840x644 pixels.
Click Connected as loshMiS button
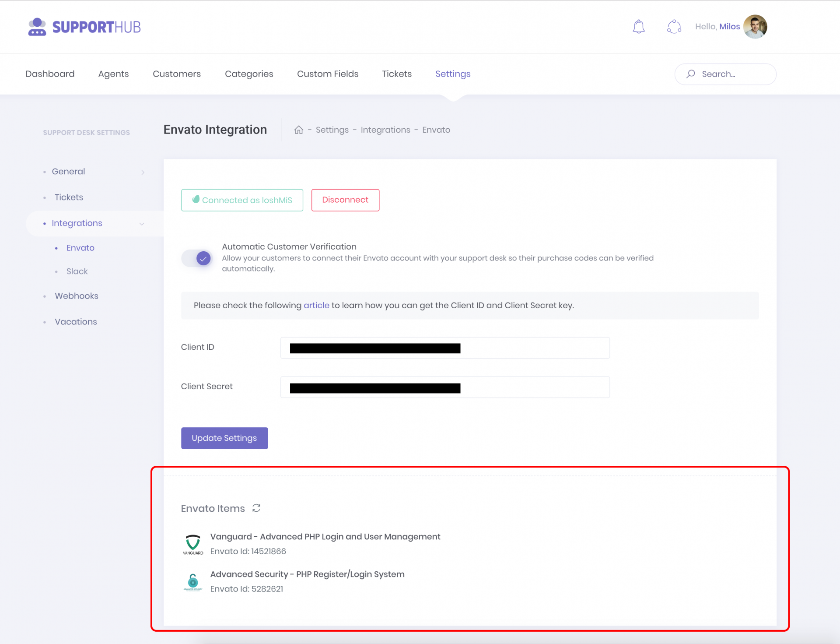point(242,200)
